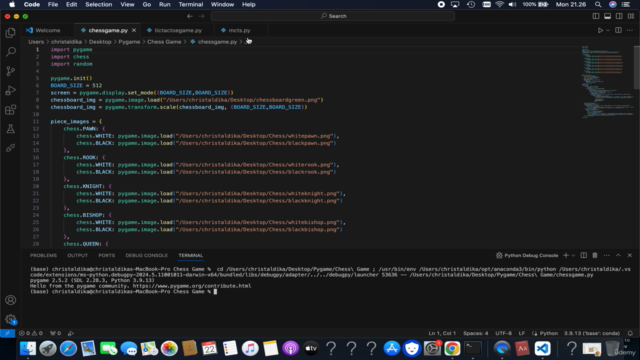Open the Output panel tab
The height and width of the screenshot is (360, 640).
point(78,256)
